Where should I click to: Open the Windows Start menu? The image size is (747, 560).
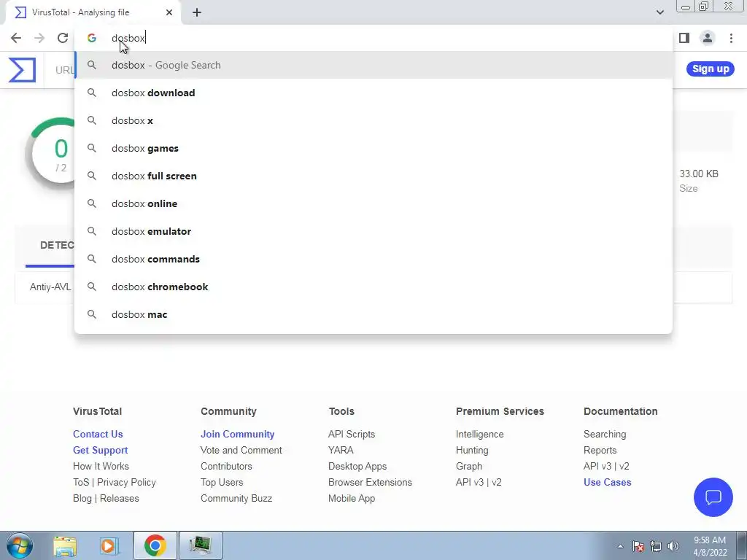pos(20,545)
